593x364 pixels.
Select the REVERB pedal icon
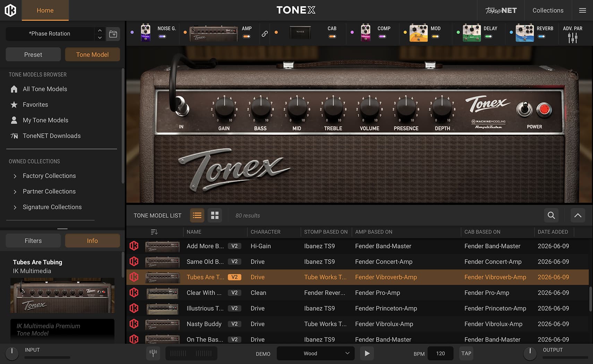(525, 33)
